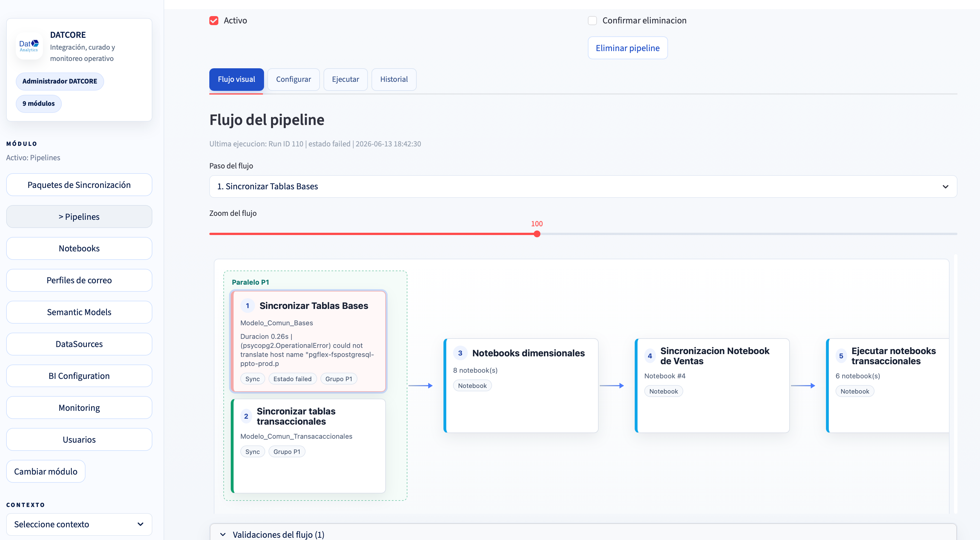
Task: Click the Grupo P1 tag in step 1
Action: [339, 379]
